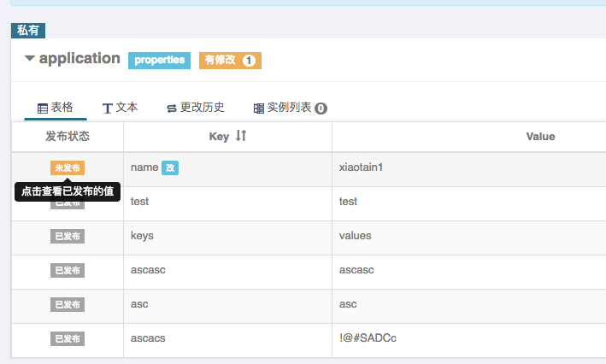Click the value 'values'

point(356,236)
